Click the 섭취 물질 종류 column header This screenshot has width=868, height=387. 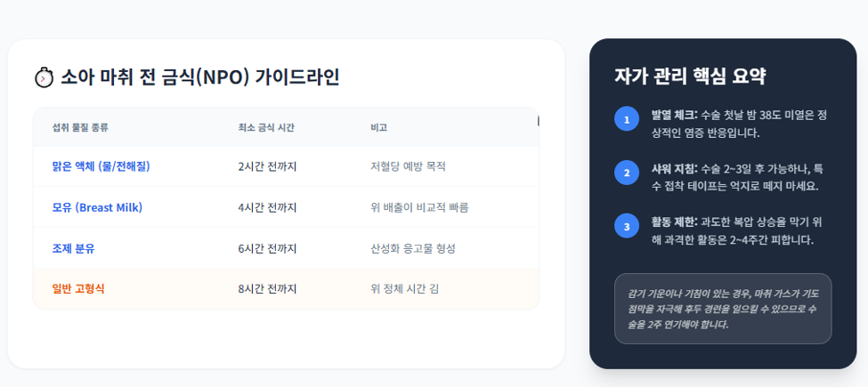(80, 128)
